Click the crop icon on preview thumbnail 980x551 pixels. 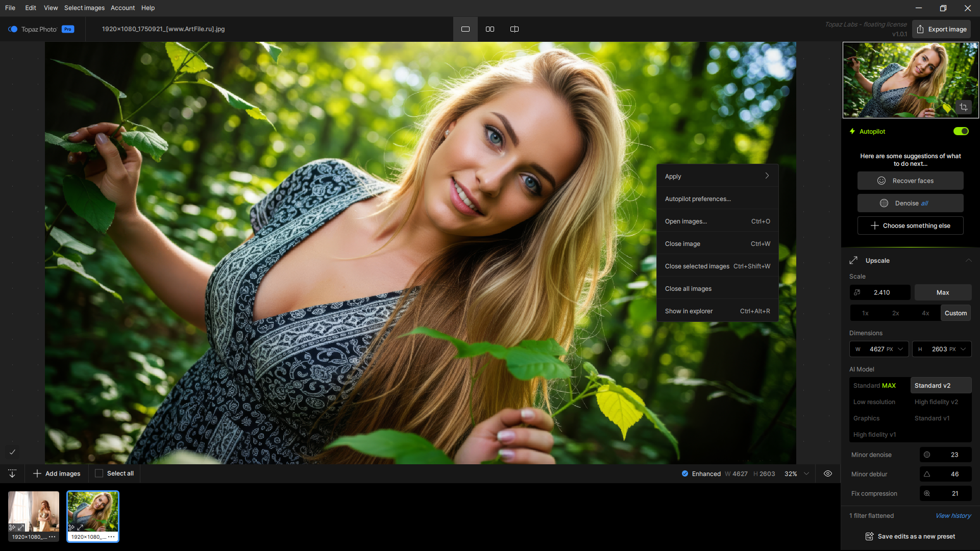pyautogui.click(x=963, y=107)
